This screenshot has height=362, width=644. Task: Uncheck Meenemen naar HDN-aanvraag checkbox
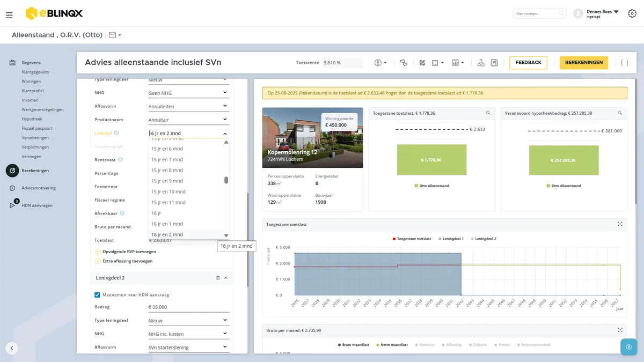pyautogui.click(x=97, y=294)
